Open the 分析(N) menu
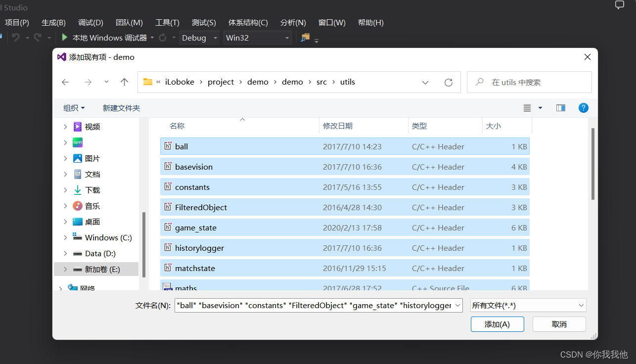The image size is (636, 364). point(293,22)
